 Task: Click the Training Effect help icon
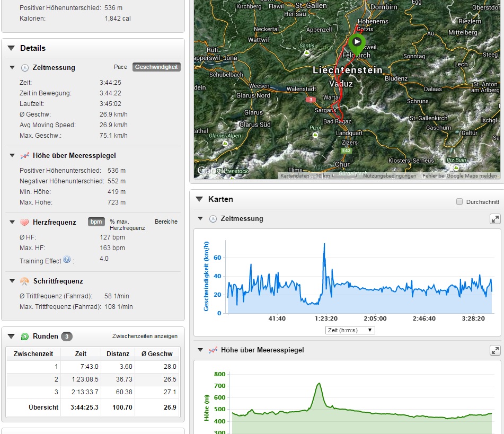click(67, 260)
